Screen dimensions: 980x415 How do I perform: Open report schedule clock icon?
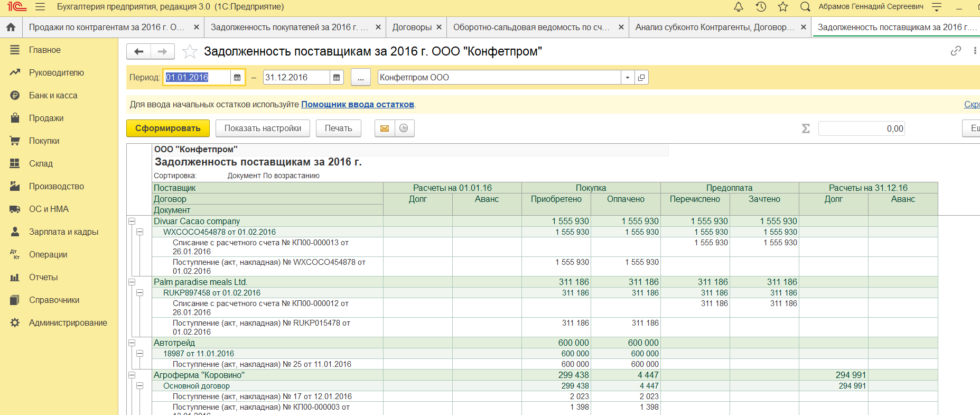pos(404,128)
